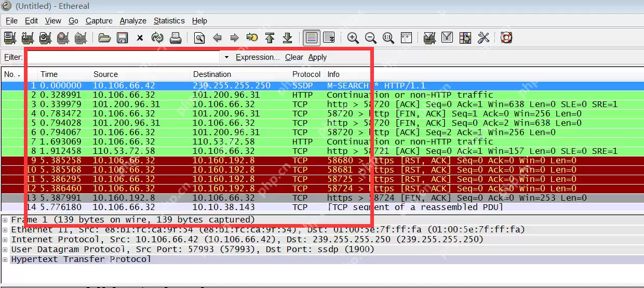
Task: Click inside the Filter text field
Action: click(x=124, y=57)
